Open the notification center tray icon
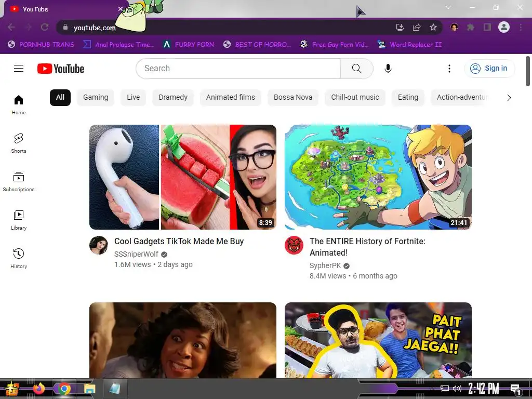The width and height of the screenshot is (532, 399). (515, 389)
